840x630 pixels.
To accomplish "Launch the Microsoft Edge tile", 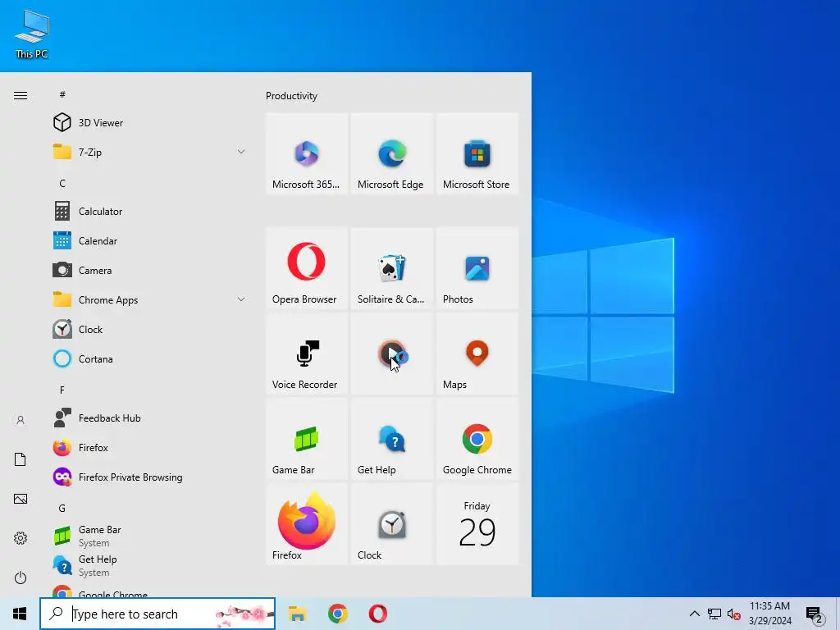I will pyautogui.click(x=391, y=153).
